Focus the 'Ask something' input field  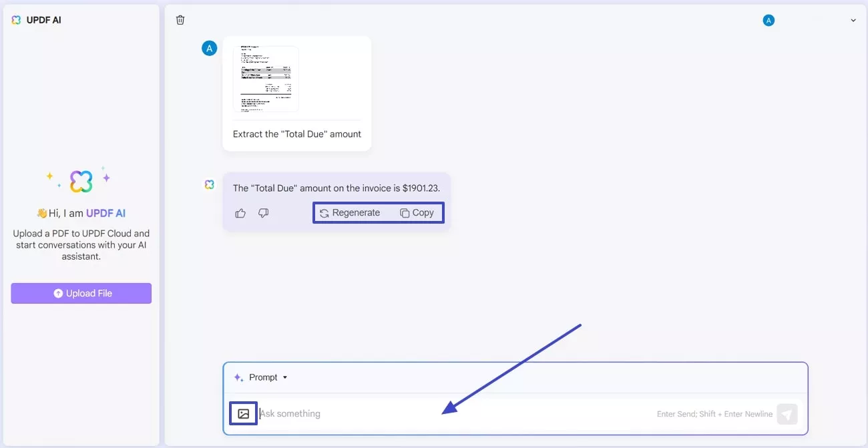click(x=456, y=414)
